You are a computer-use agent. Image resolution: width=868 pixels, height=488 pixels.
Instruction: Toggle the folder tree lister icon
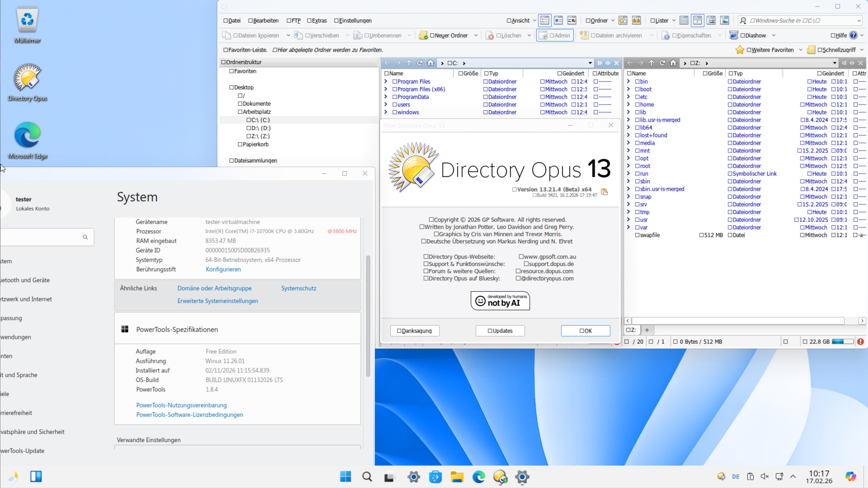pyautogui.click(x=711, y=20)
